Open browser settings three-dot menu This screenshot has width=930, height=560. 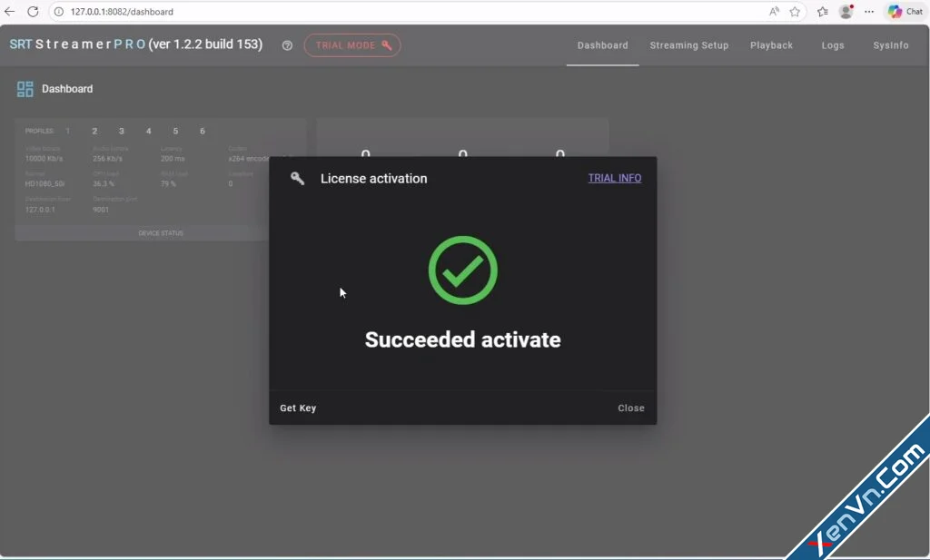point(869,12)
